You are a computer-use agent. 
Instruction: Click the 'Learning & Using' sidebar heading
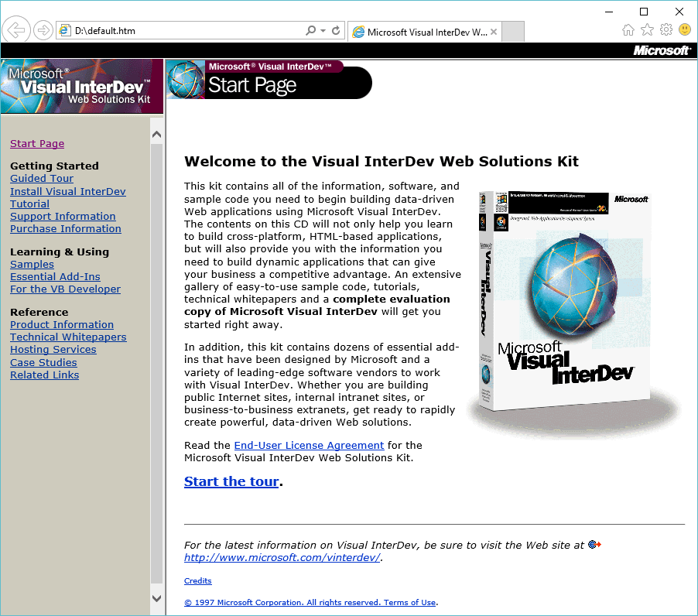(60, 252)
